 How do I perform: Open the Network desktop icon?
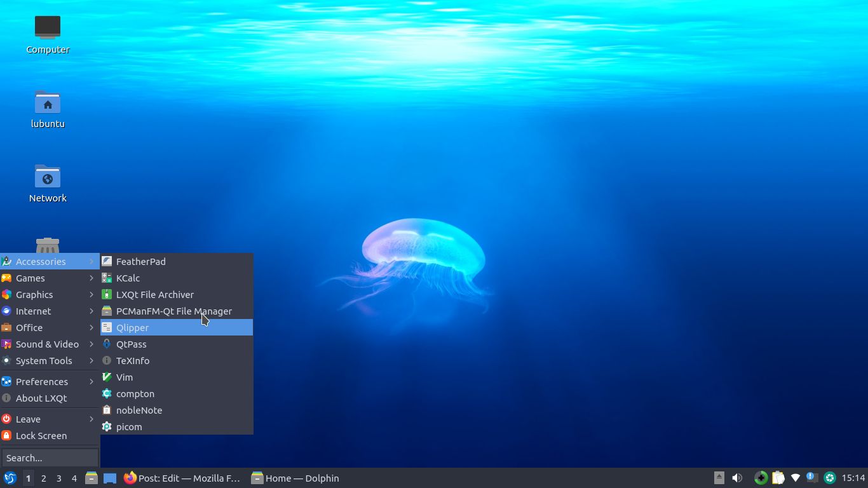pyautogui.click(x=48, y=183)
